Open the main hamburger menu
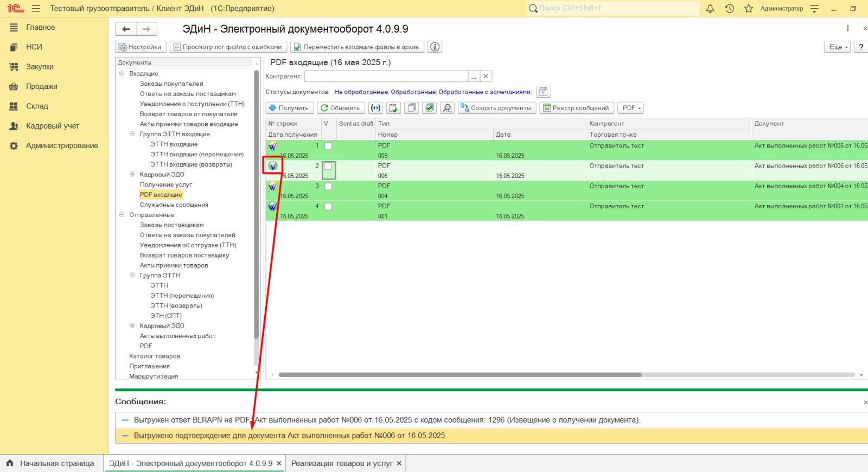Screen dimensions: 868x472 [x=36, y=9]
